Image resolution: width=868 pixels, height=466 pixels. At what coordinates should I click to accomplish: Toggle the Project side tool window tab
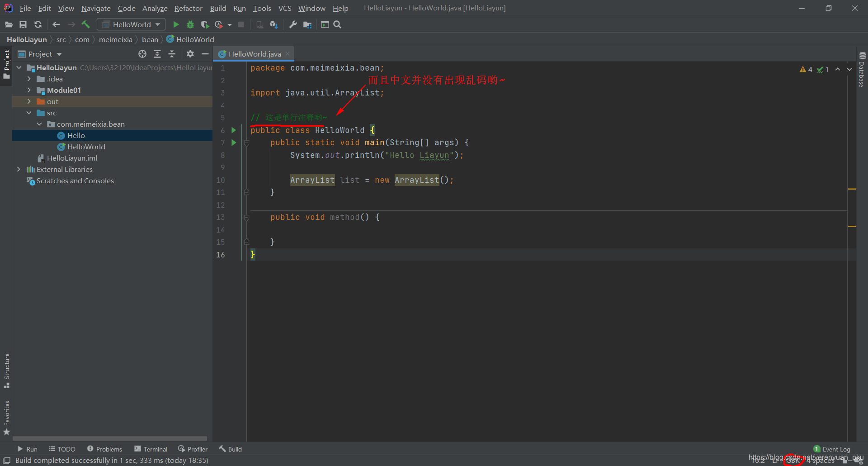click(x=7, y=64)
